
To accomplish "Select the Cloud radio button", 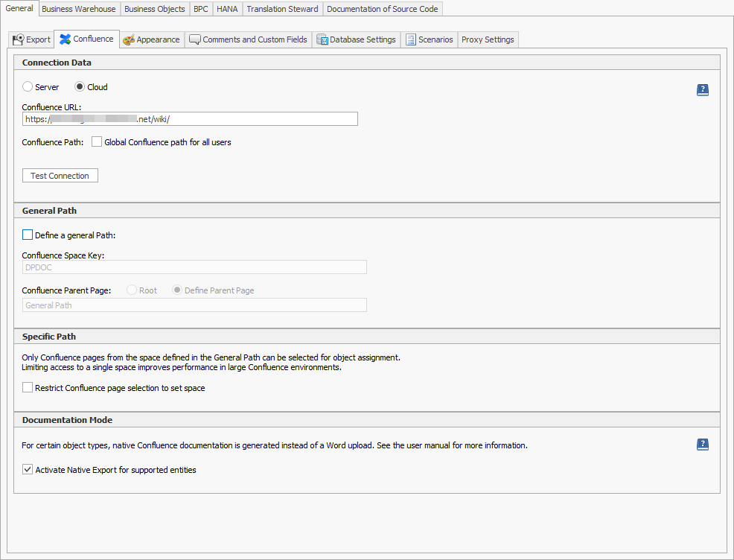I will pos(80,87).
